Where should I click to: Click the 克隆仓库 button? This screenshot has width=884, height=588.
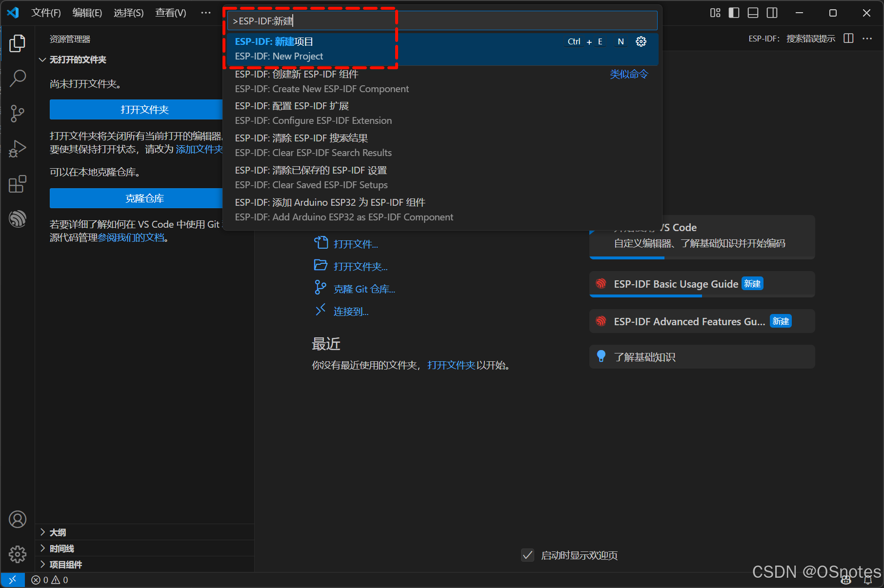144,198
